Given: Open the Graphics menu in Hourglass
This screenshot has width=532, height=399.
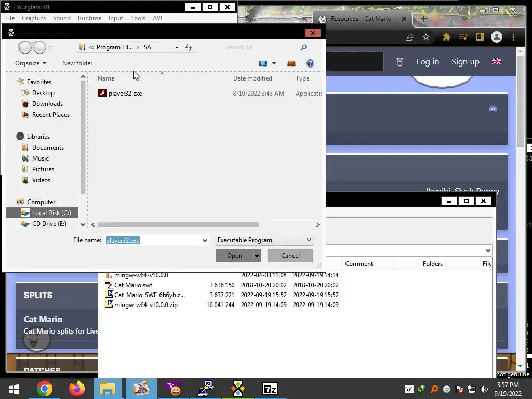Looking at the screenshot, I should point(34,18).
